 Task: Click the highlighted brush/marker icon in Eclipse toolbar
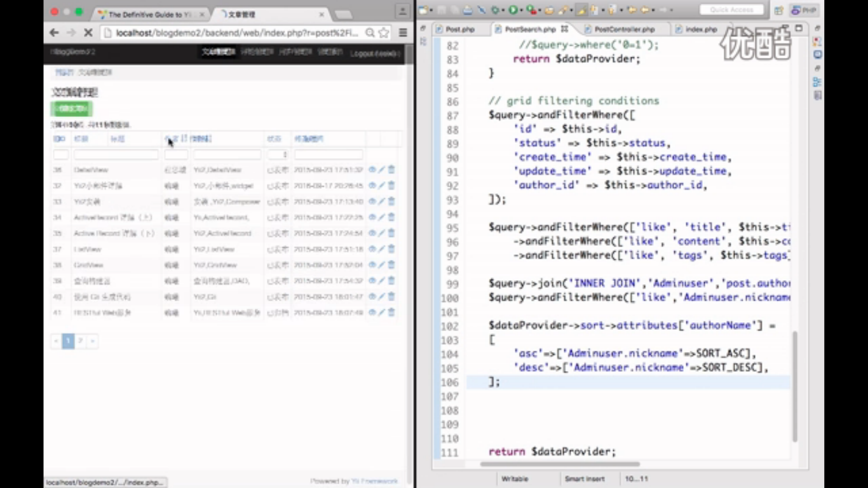[581, 10]
